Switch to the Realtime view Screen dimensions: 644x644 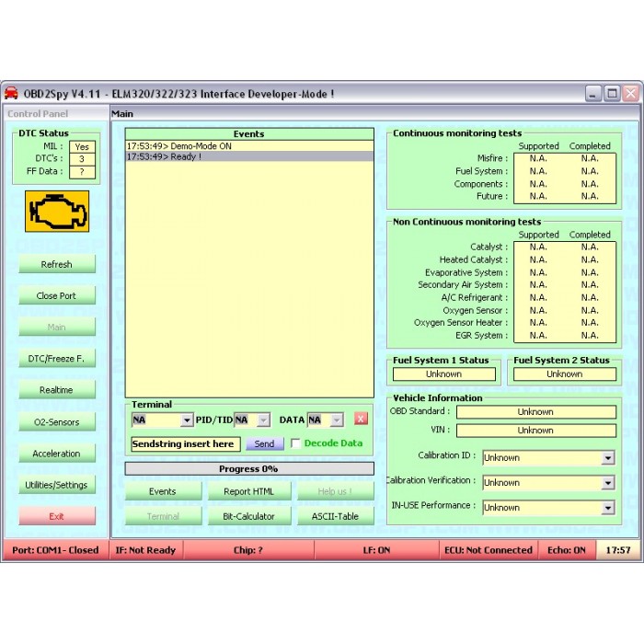click(x=56, y=390)
